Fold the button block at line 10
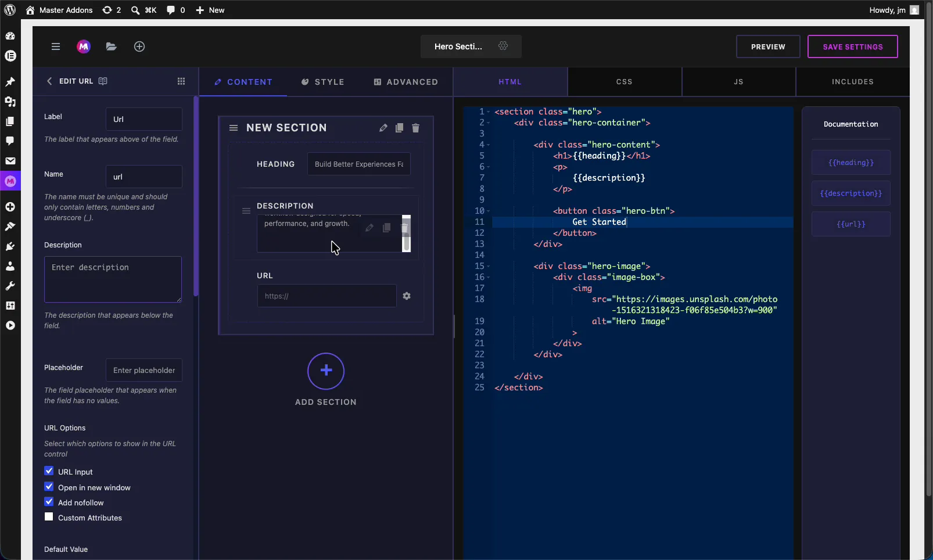This screenshot has width=933, height=560. coord(489,211)
